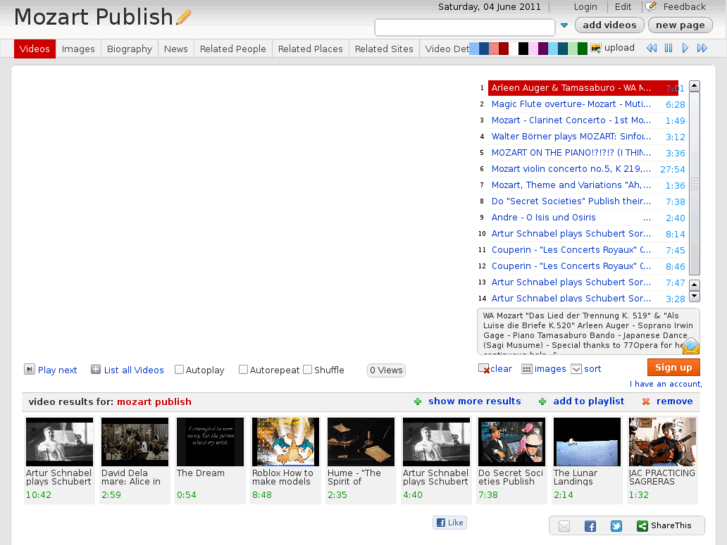The image size is (727, 545).
Task: Open the Hume The Spirit of thumbnail
Action: (361, 442)
